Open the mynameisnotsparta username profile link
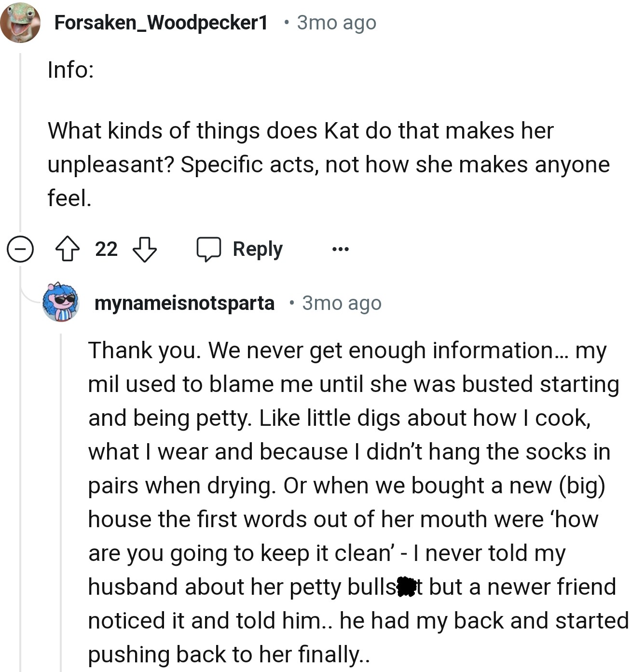The height and width of the screenshot is (672, 631). [x=184, y=303]
